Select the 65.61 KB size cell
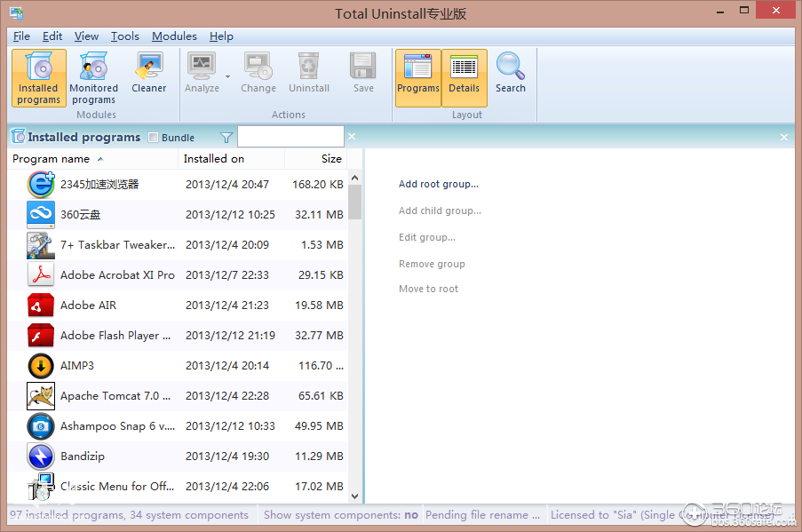 click(322, 396)
